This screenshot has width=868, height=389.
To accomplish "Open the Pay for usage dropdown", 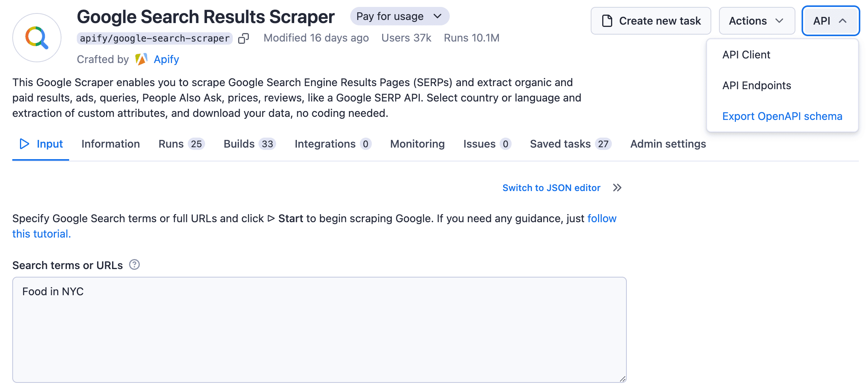I will tap(399, 16).
